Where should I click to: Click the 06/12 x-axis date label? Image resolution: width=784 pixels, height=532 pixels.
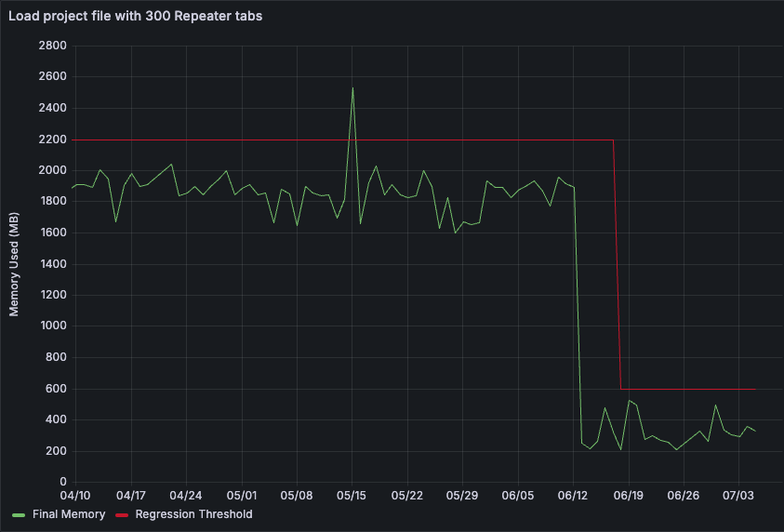[x=573, y=496]
